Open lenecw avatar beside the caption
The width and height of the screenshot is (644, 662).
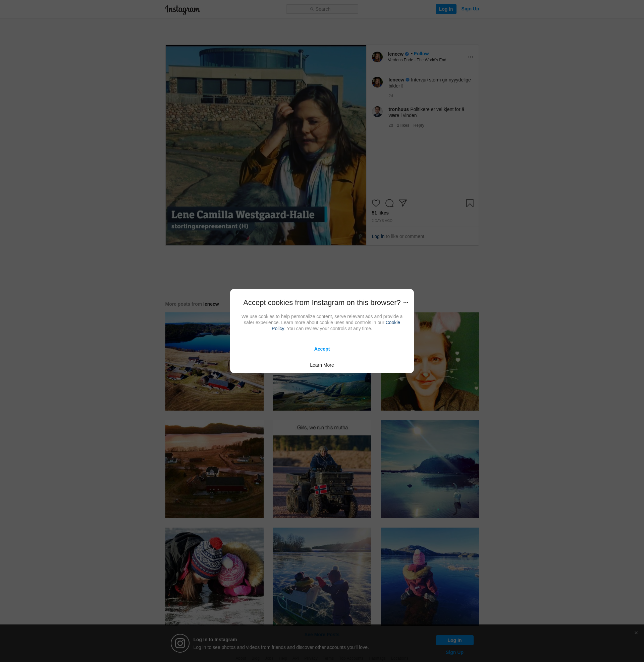377,82
